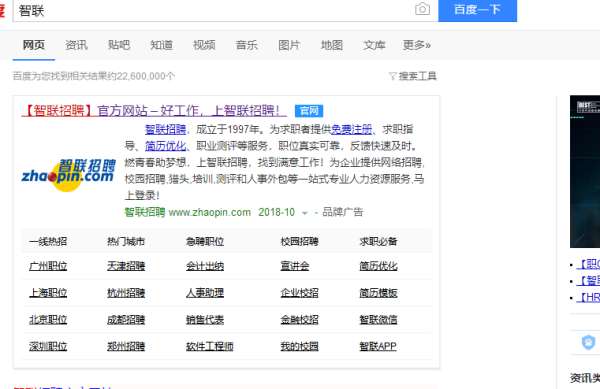Open the 杭州招聘 link

click(x=126, y=293)
